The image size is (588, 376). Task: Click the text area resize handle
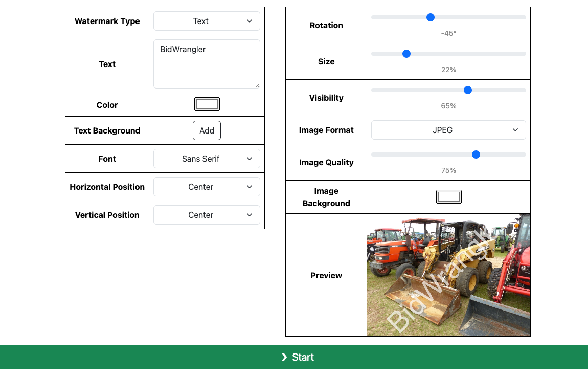click(x=257, y=85)
